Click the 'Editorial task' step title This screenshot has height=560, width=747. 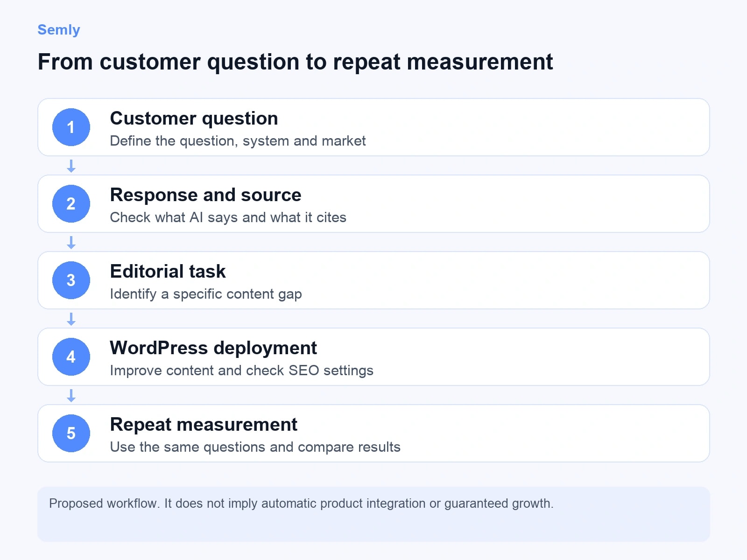[x=168, y=272]
